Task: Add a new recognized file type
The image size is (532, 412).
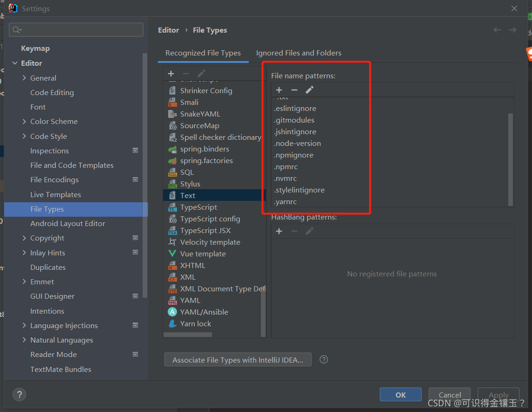Action: tap(171, 74)
